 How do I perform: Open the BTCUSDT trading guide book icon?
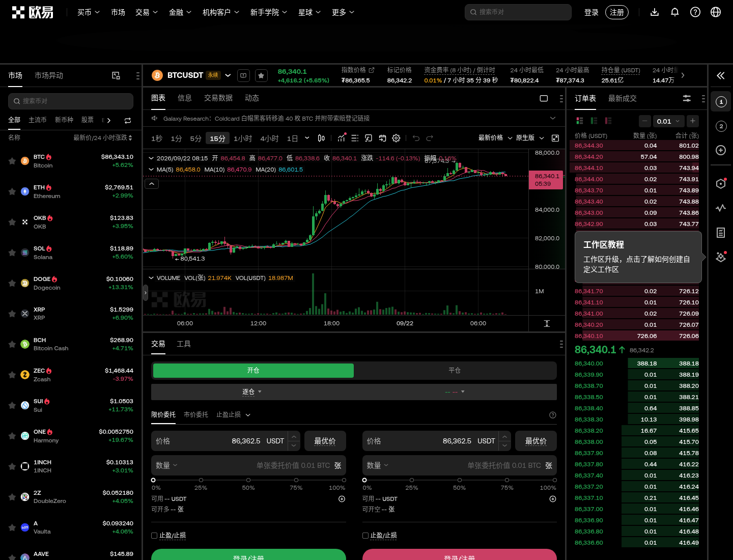[243, 75]
